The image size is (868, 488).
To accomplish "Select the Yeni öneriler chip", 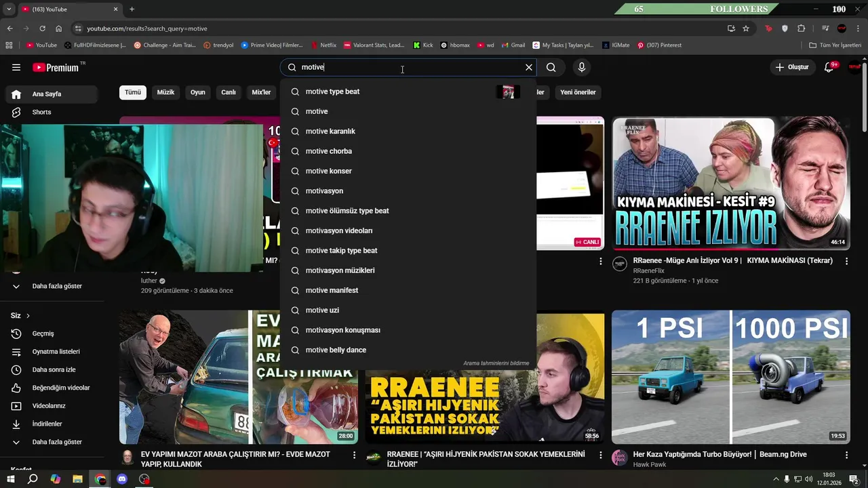I will coord(578,92).
